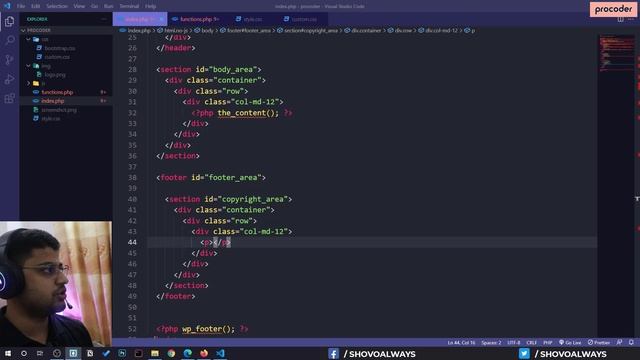Click the Prettier status bar item
640x360 pixels.
(599, 342)
